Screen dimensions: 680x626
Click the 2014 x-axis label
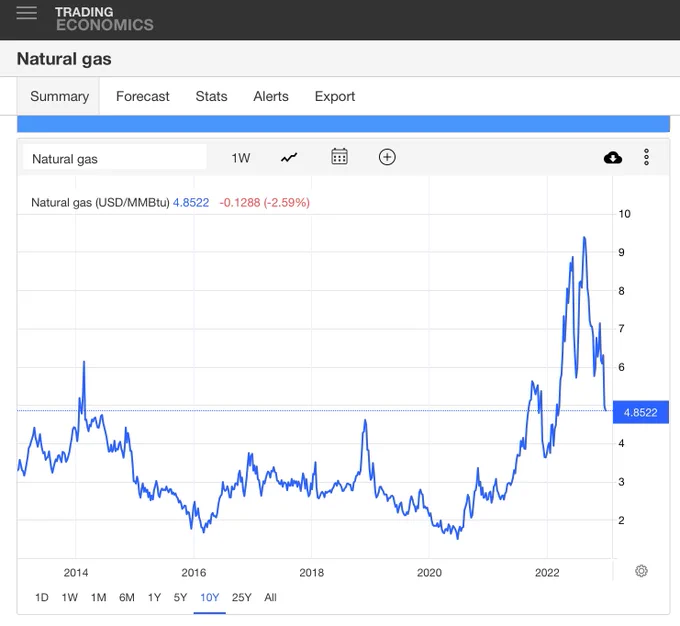[76, 573]
